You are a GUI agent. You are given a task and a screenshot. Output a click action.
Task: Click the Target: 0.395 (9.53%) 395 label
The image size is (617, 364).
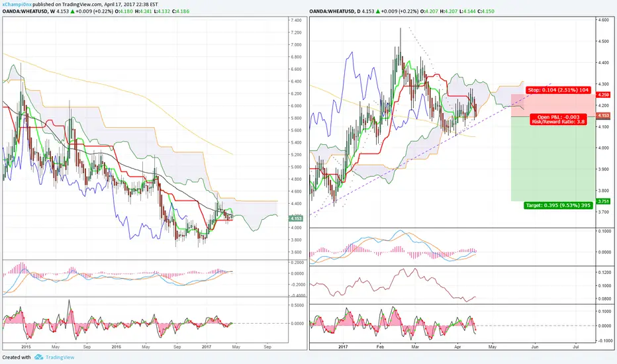tap(558, 205)
